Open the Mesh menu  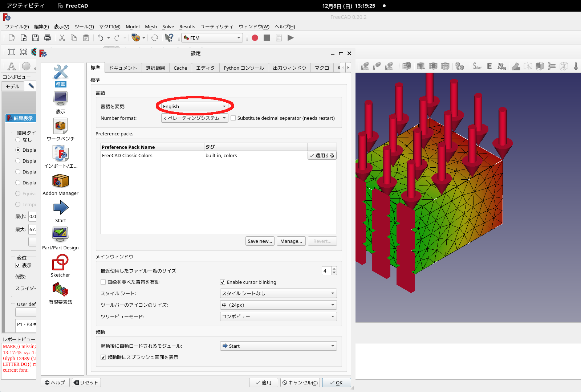(151, 26)
